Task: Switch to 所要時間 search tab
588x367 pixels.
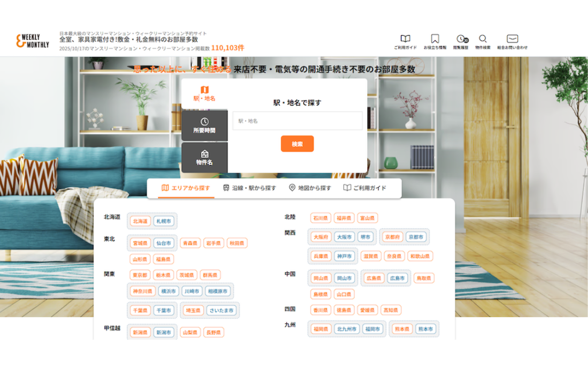Action: [x=204, y=126]
